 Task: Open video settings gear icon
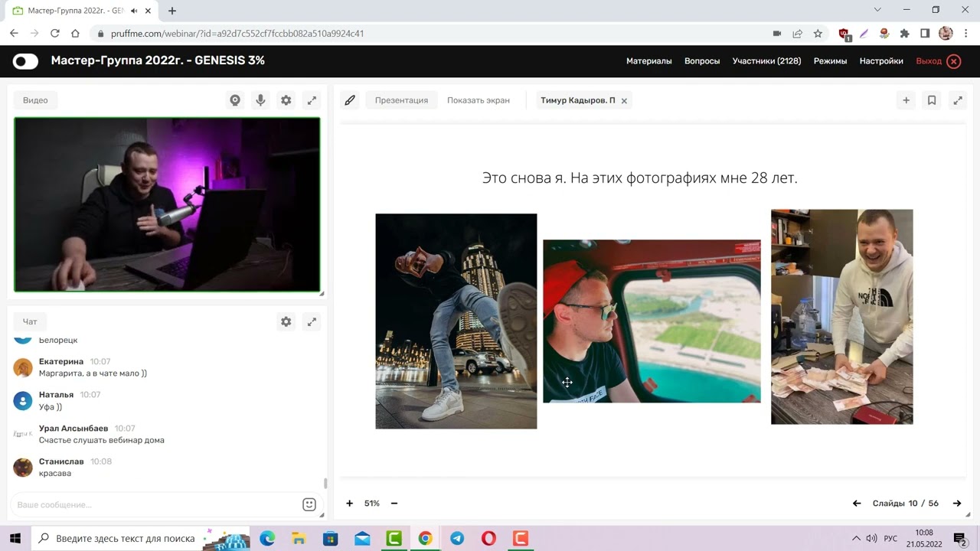point(286,100)
